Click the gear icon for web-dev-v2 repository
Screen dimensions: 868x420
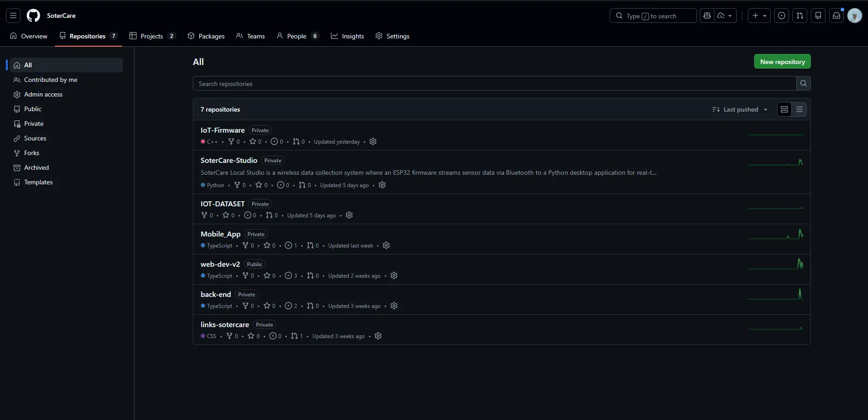pyautogui.click(x=394, y=275)
